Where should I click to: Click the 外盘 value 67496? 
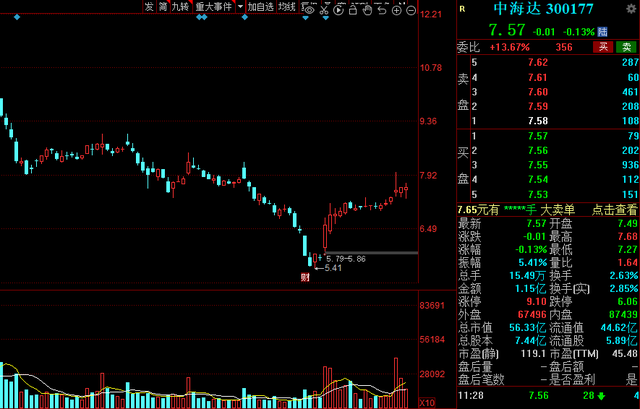532,315
